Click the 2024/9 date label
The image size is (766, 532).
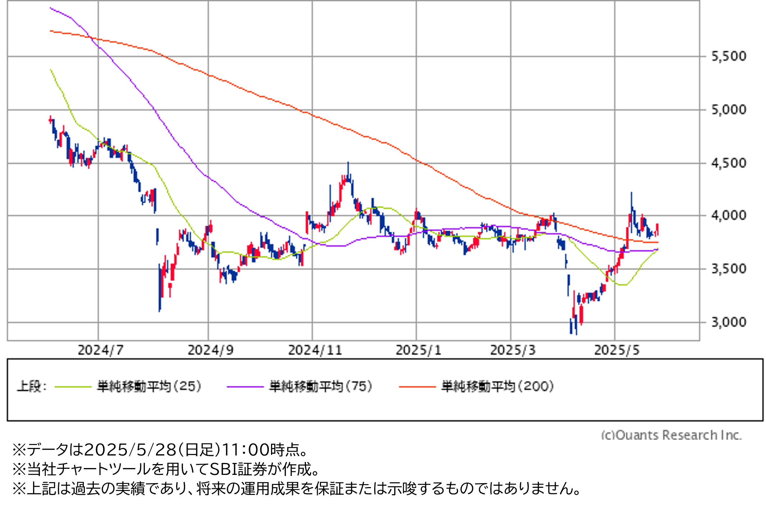(x=210, y=350)
